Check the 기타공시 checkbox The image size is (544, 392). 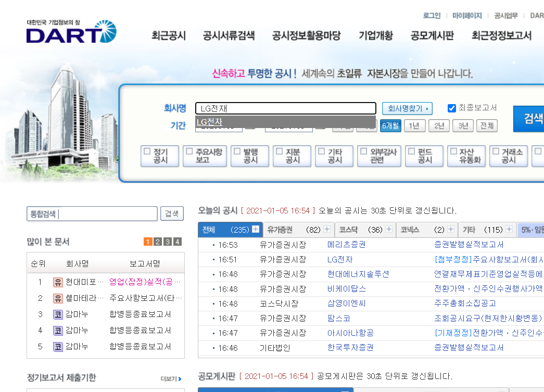[x=322, y=151]
